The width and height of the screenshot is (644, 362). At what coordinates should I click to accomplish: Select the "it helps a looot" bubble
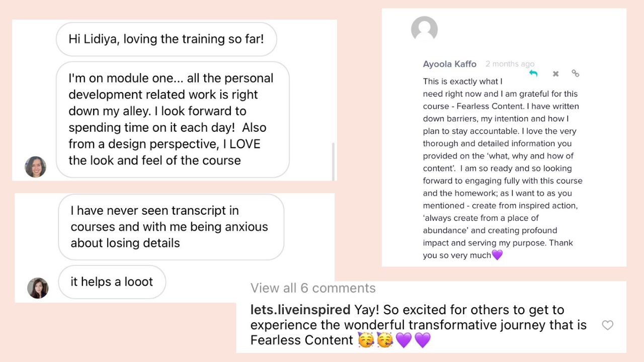(x=112, y=282)
